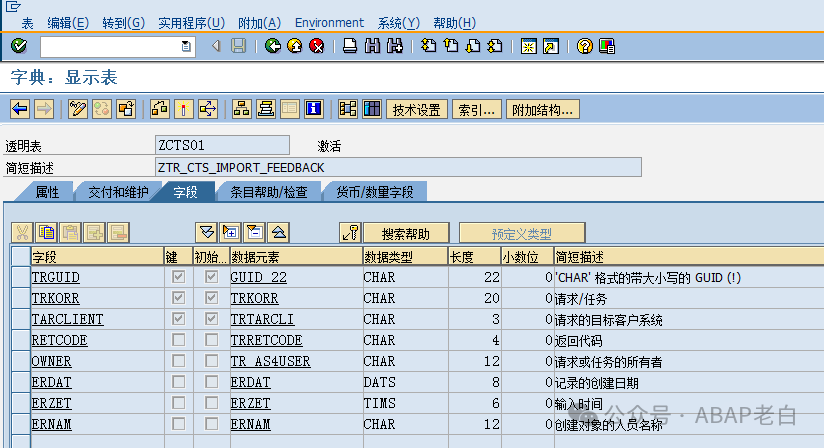This screenshot has width=824, height=448.
Task: Click the 字段 column header
Action: tap(97, 257)
